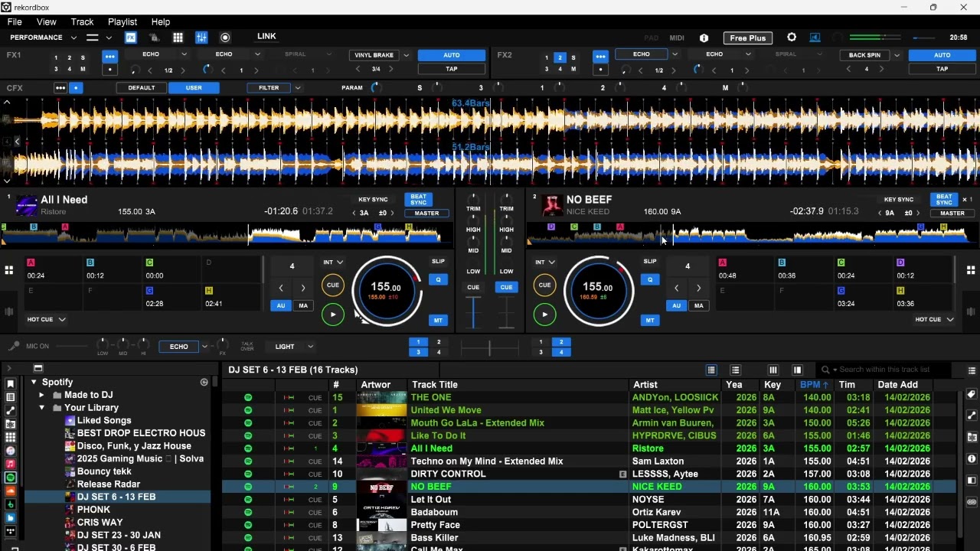
Task: Collapse the Spotify tree node
Action: (34, 382)
